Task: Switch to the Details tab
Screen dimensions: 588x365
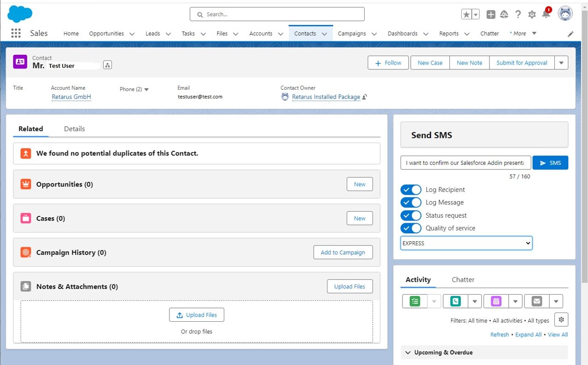Action: click(x=74, y=129)
